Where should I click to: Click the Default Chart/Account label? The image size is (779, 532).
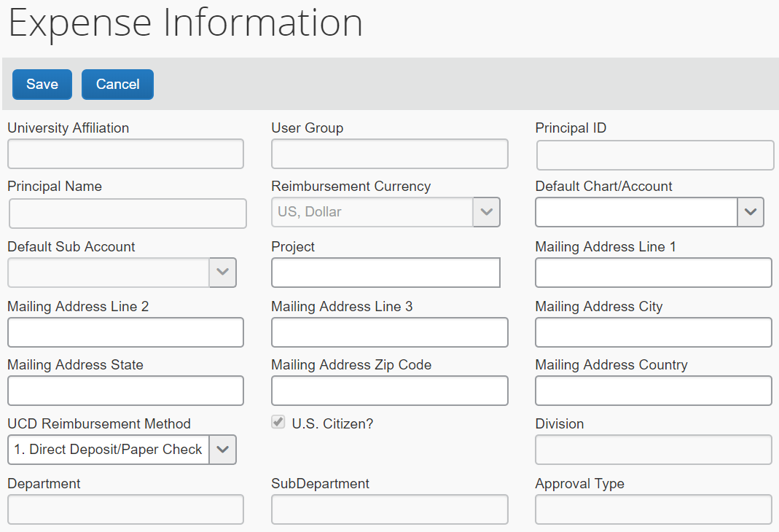pyautogui.click(x=603, y=187)
